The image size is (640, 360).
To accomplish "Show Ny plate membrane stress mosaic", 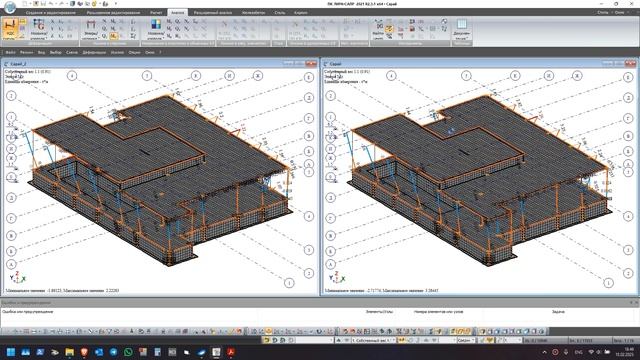I will click(187, 29).
